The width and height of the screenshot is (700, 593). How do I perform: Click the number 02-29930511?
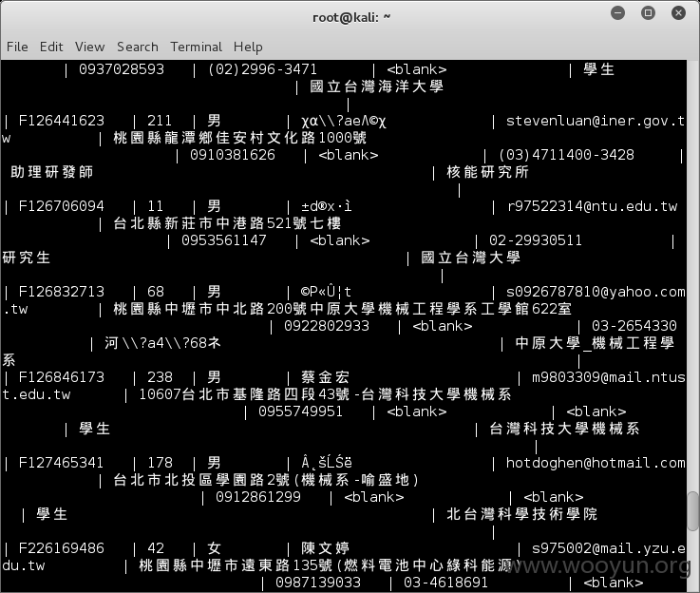[x=536, y=240]
